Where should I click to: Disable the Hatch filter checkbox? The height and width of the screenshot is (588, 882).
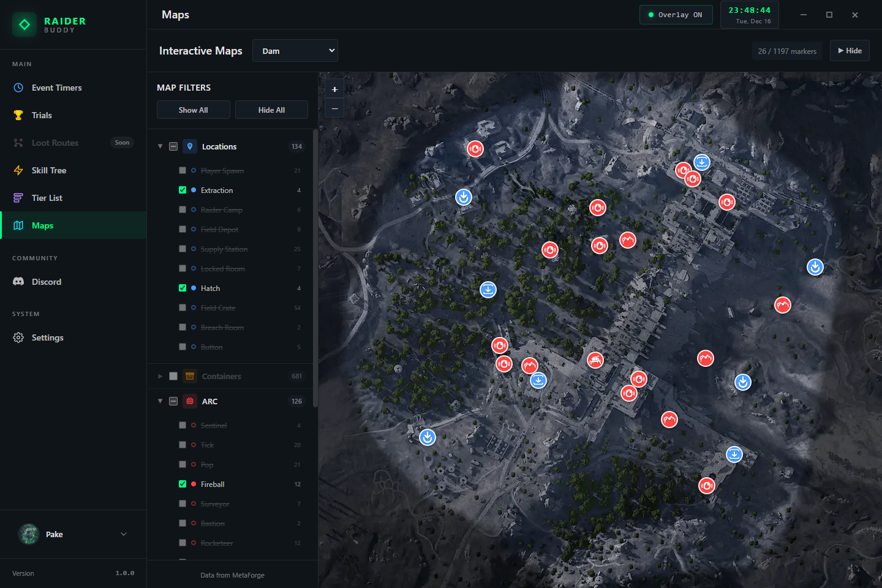pos(183,288)
